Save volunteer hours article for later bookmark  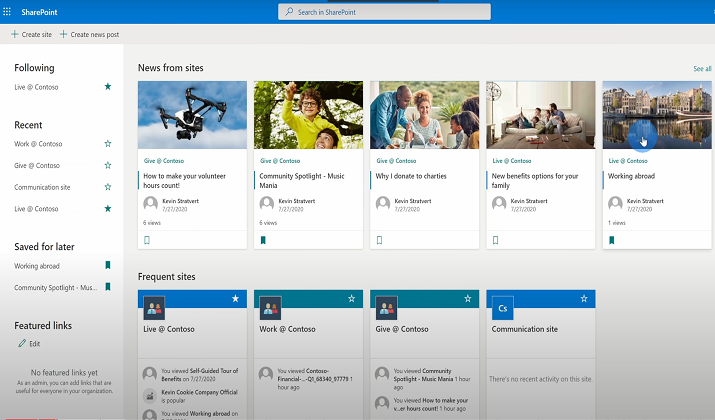tap(147, 240)
